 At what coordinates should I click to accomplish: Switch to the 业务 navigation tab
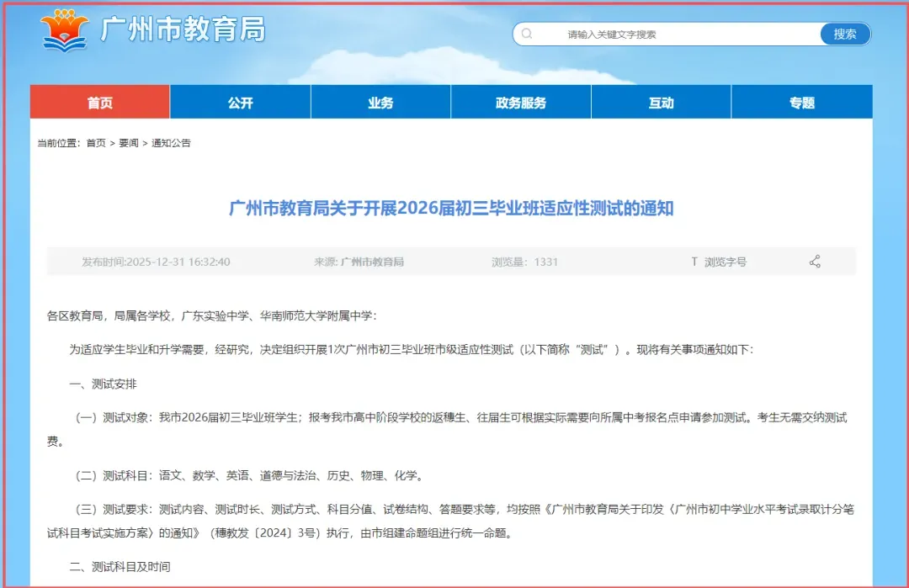click(380, 101)
